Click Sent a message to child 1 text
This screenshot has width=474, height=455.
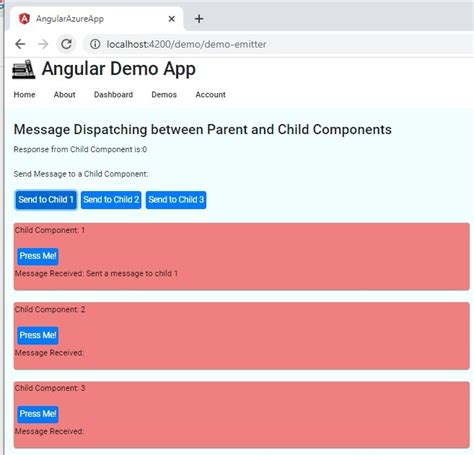tap(132, 274)
